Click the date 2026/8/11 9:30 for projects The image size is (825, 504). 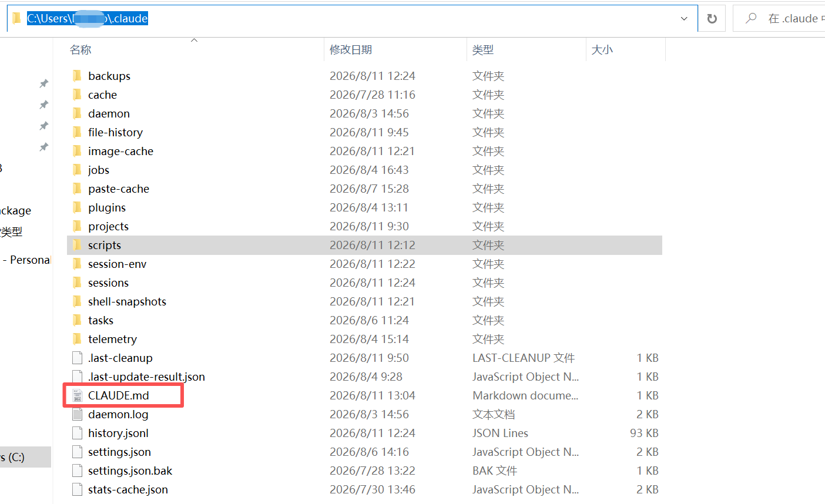tap(369, 226)
